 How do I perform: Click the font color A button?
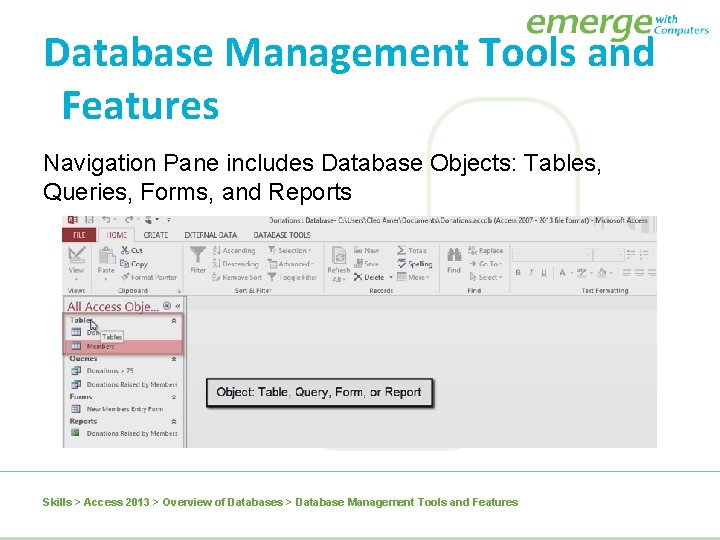(562, 272)
